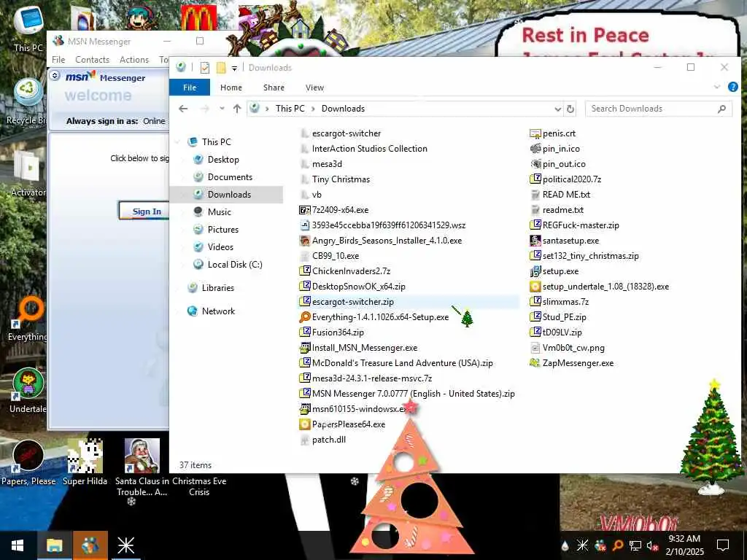Click the muted volume tray icon
Viewport: 747px width, 560px height.
(652, 545)
